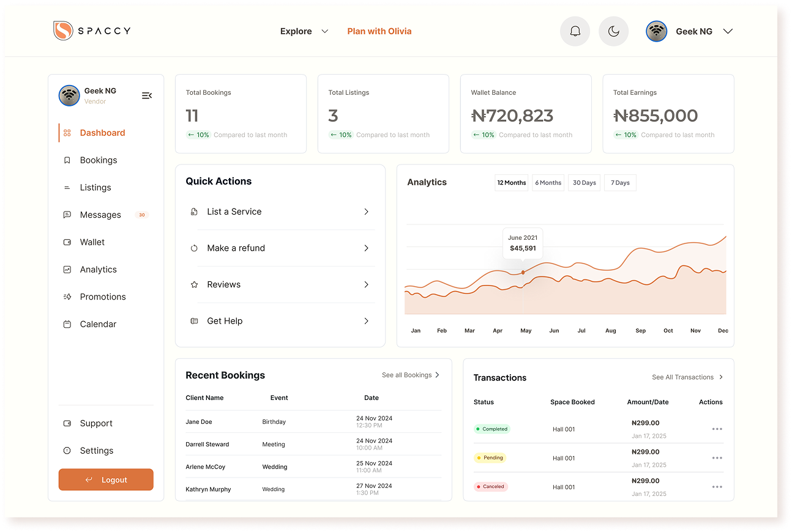Image resolution: width=792 pixels, height=532 pixels.
Task: Select Darrell Steward booking row
Action: 313,445
